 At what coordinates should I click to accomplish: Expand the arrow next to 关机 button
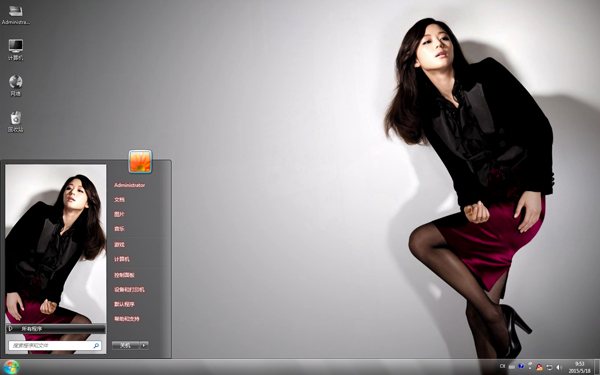click(x=144, y=345)
